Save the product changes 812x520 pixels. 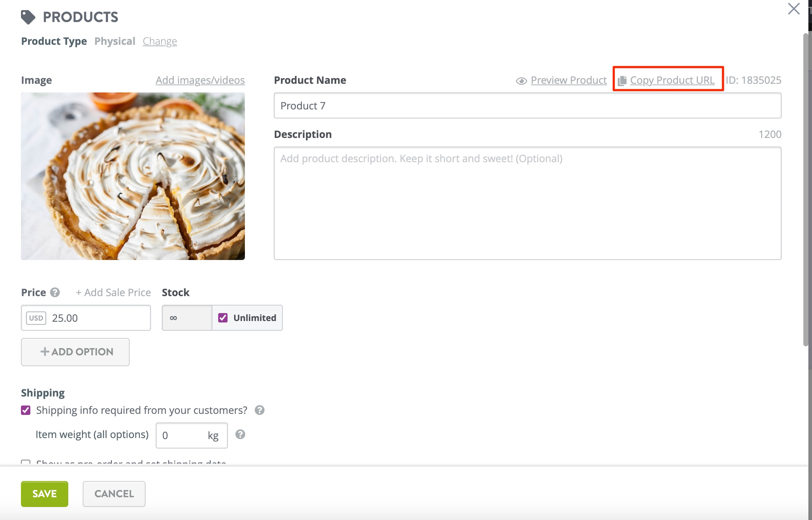pos(44,494)
